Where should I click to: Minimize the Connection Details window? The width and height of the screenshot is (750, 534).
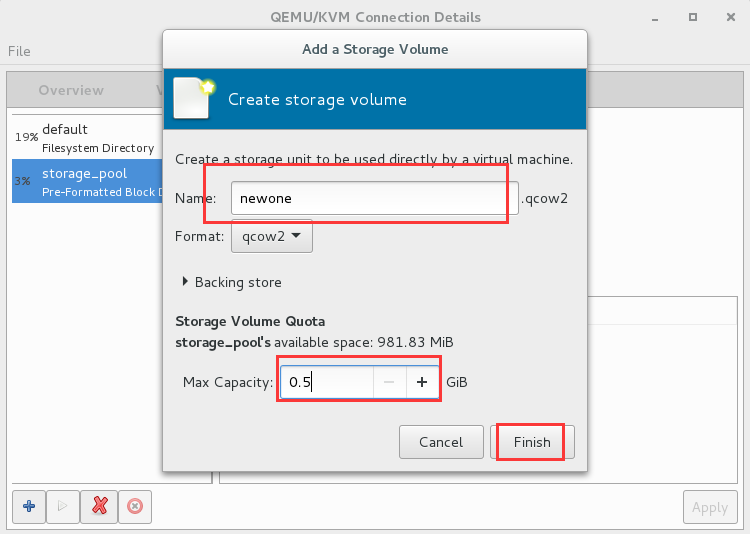tap(655, 18)
